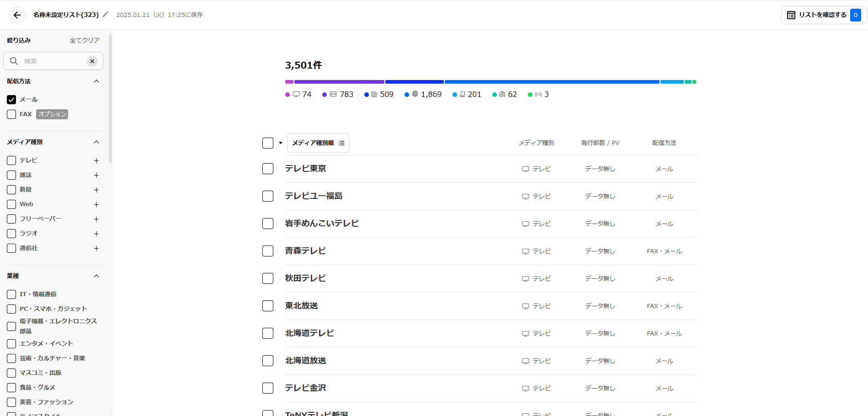This screenshot has height=416, width=868.
Task: Edit list name with the pencil icon
Action: point(106,14)
